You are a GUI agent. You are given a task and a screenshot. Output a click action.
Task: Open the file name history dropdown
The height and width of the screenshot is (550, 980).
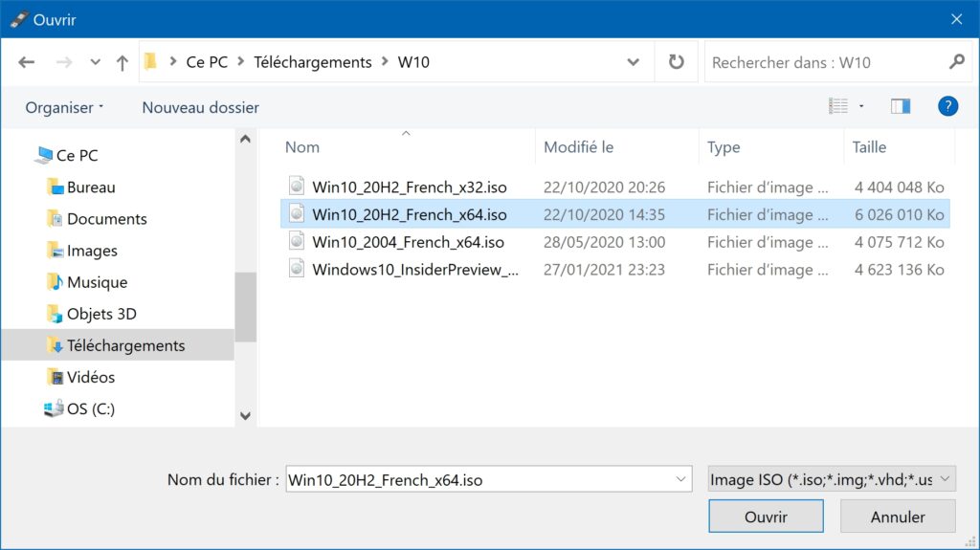[680, 479]
